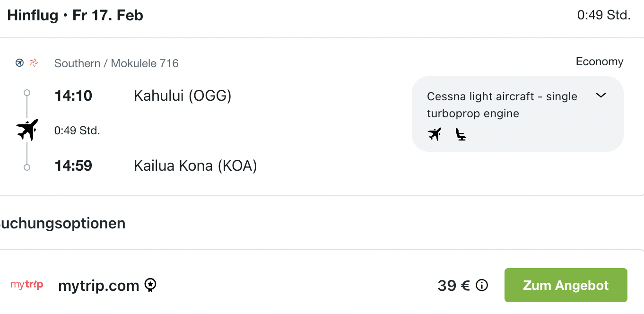The width and height of the screenshot is (644, 314).
Task: Open the price info icon next to 39 €
Action: [481, 285]
